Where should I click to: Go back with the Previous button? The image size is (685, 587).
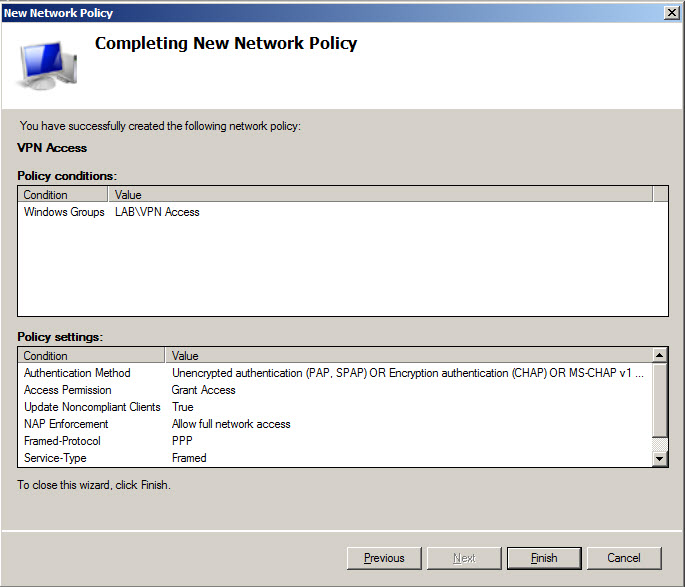384,558
